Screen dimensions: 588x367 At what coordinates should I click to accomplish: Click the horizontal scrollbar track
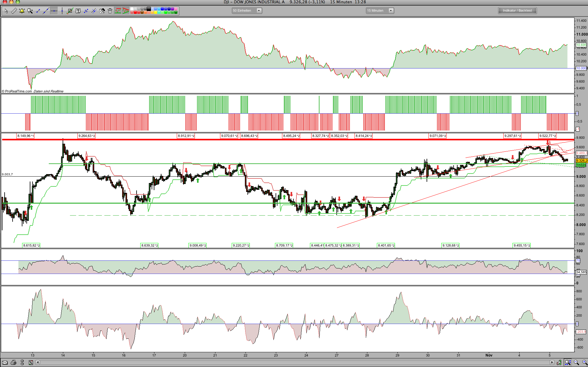pyautogui.click(x=295, y=362)
